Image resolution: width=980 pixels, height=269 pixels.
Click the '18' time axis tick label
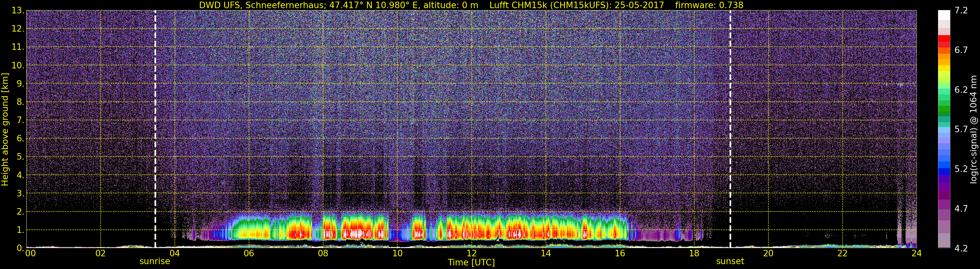(694, 253)
